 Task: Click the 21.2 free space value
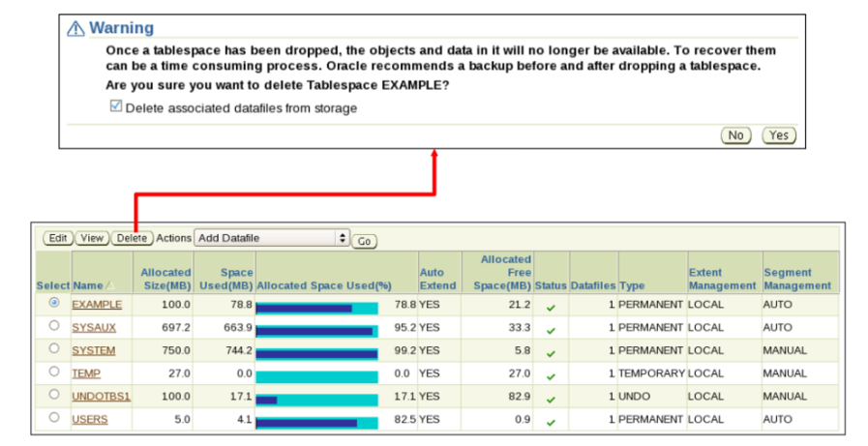point(520,305)
